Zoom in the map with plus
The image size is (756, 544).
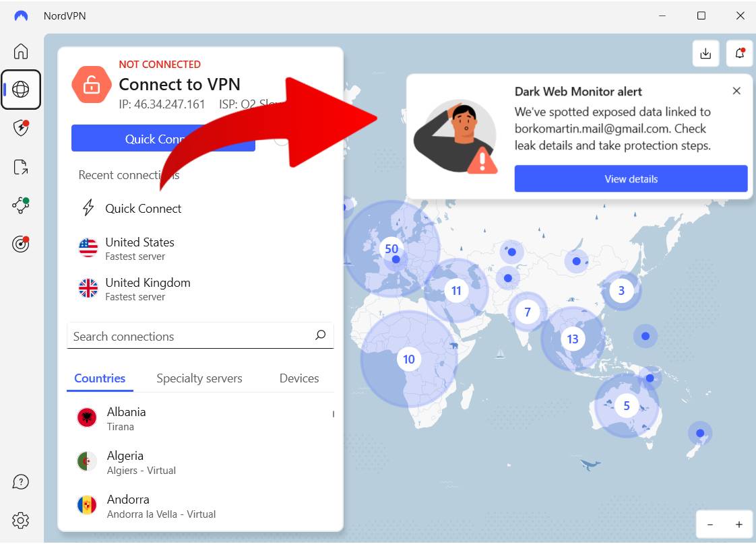pyautogui.click(x=738, y=524)
